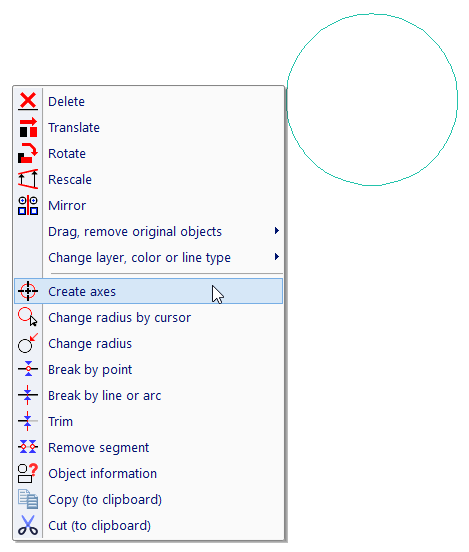Viewport: 469px width, 552px height.
Task: Click the Mirror icon
Action: click(28, 205)
